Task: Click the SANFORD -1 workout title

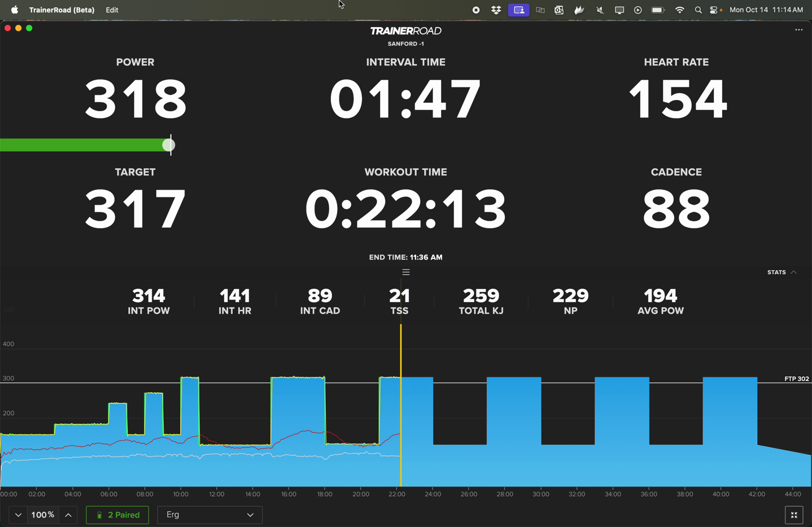Action: click(x=406, y=44)
